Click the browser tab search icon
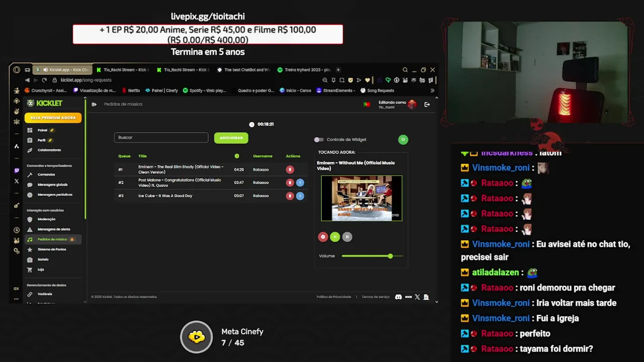This screenshot has height=362, width=644. coord(405,70)
